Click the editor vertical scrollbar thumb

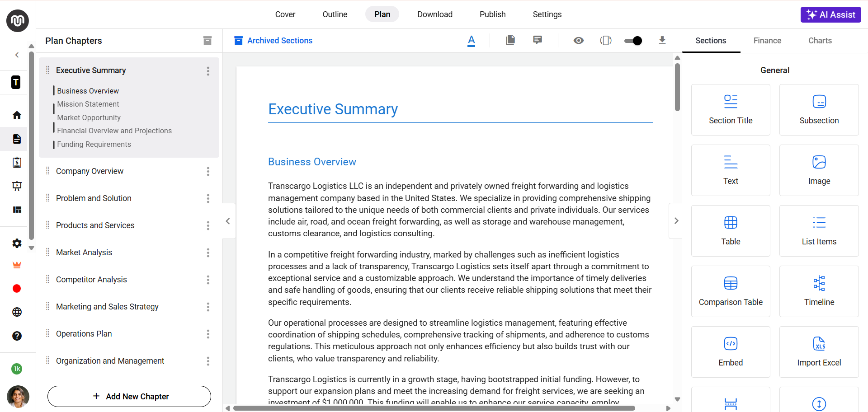pos(677,87)
